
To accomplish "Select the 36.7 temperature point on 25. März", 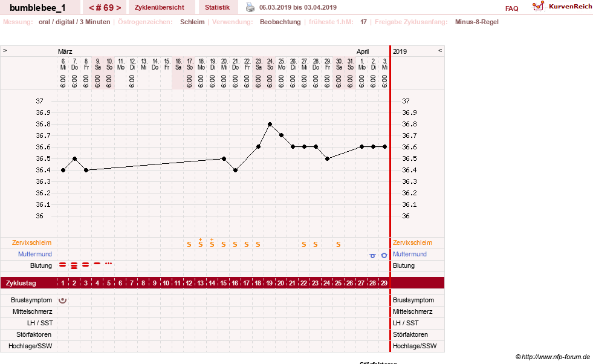I will point(281,135).
